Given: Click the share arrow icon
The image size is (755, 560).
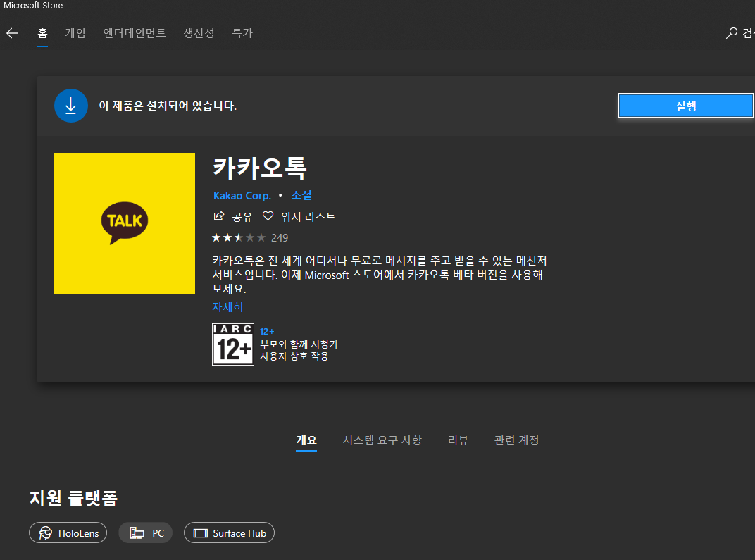Looking at the screenshot, I should (x=218, y=216).
